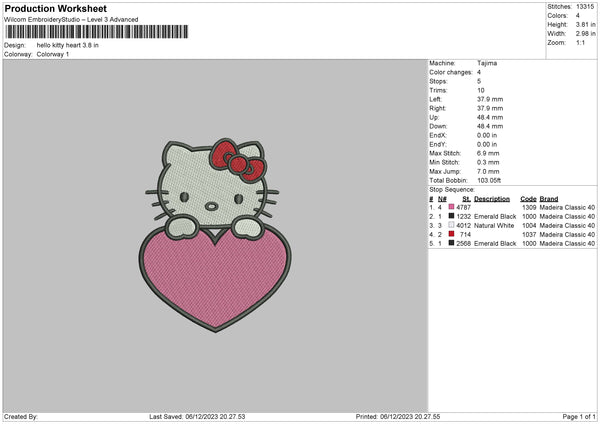
Task: Click the Stitches value 13315
Action: [585, 7]
